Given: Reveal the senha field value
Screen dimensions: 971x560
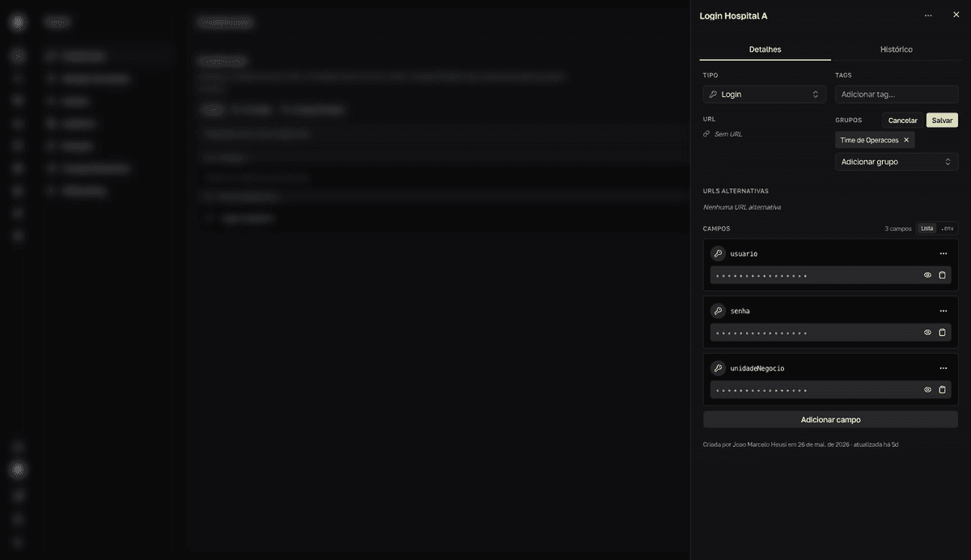Looking at the screenshot, I should (927, 333).
